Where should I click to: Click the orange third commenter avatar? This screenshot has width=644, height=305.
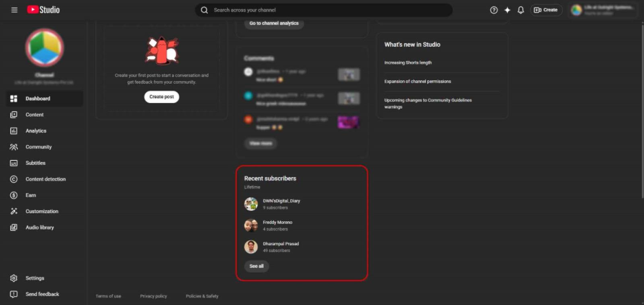tap(248, 120)
